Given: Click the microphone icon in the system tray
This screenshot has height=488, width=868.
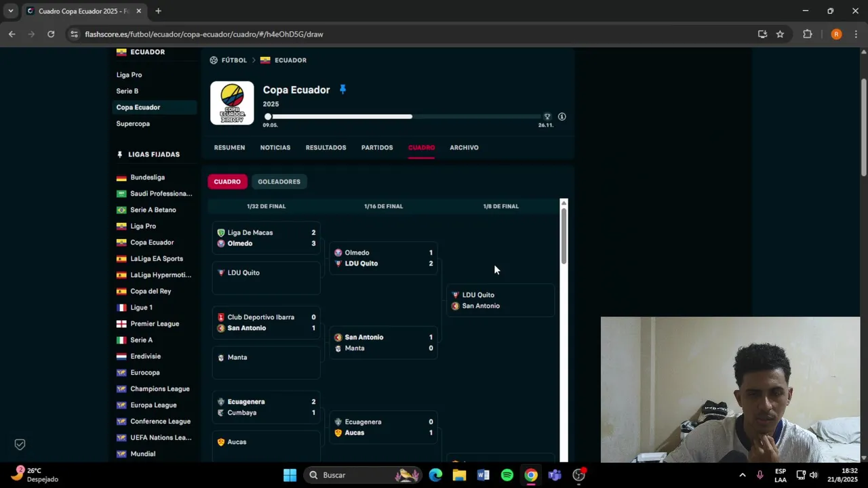Looking at the screenshot, I should (x=759, y=475).
